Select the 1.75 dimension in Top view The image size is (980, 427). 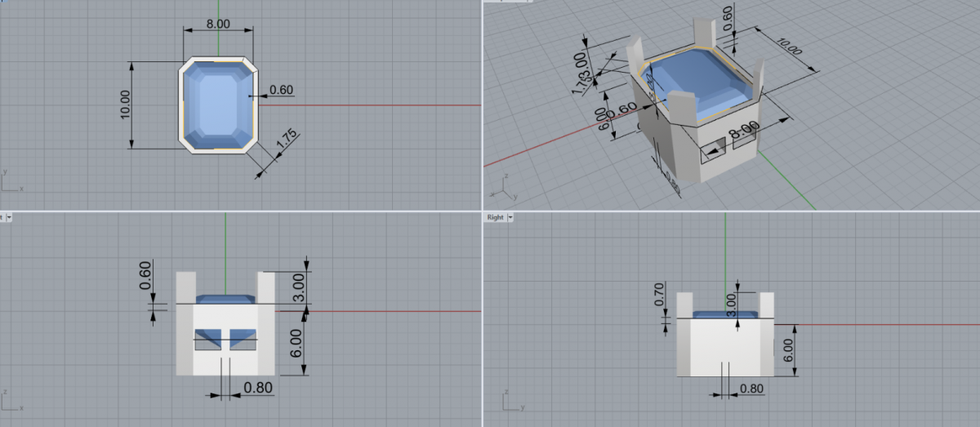click(x=287, y=140)
